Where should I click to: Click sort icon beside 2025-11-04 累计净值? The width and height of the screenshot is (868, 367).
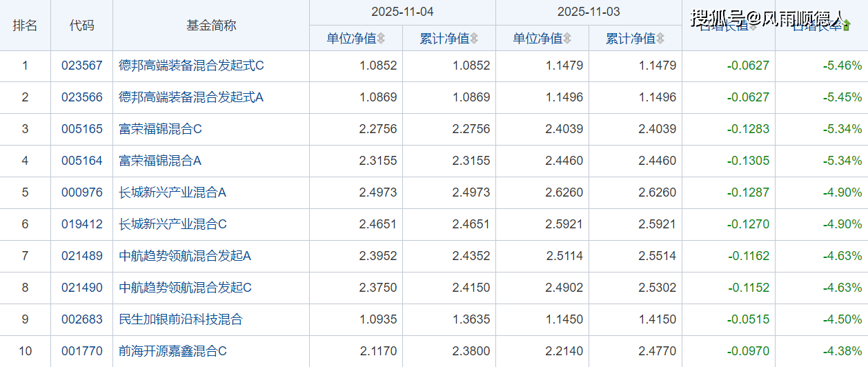coord(474,39)
